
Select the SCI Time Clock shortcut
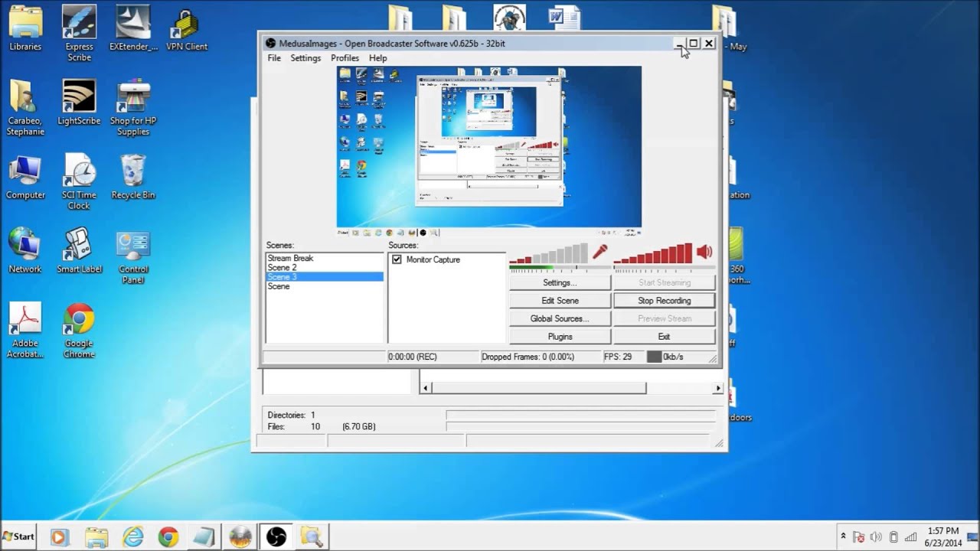click(79, 182)
